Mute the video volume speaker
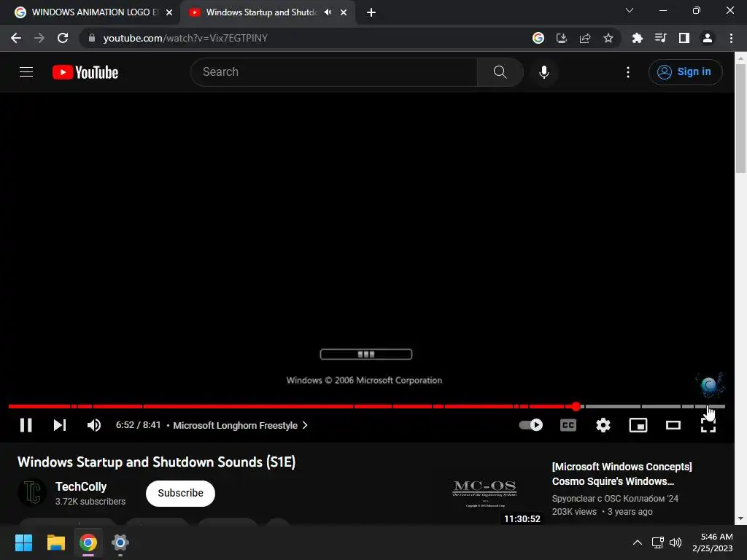 [x=94, y=425]
